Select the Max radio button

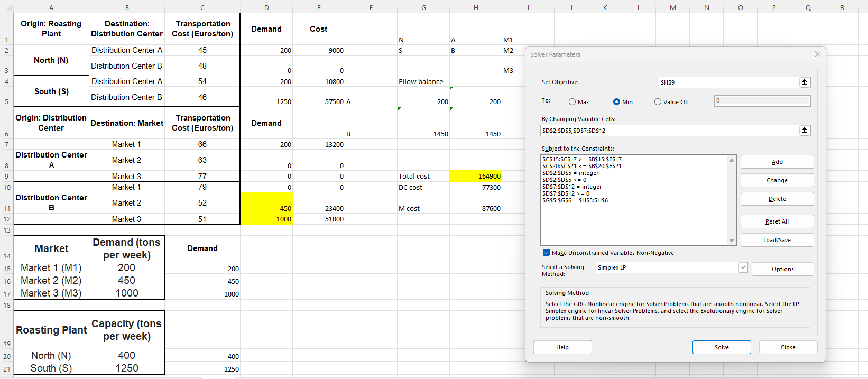(572, 102)
